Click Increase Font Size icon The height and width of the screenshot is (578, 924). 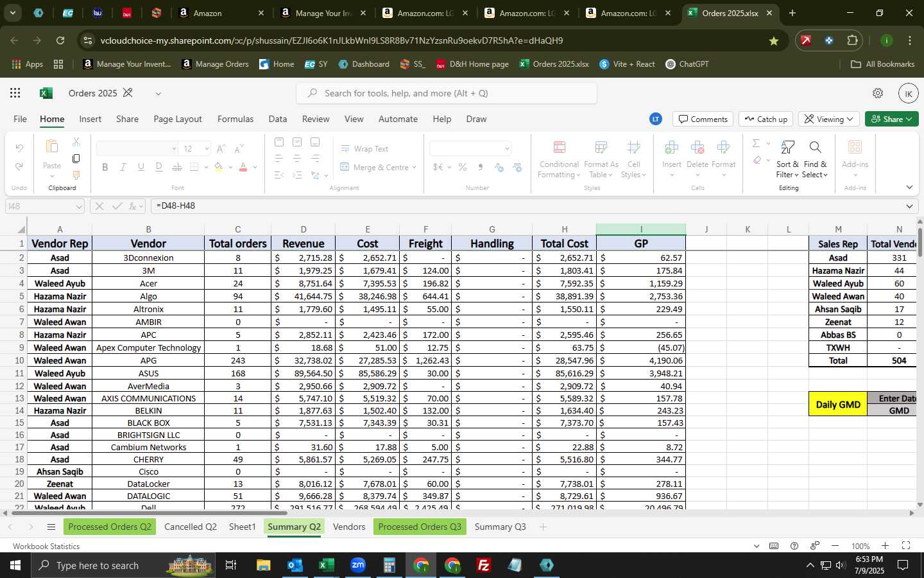coord(221,149)
